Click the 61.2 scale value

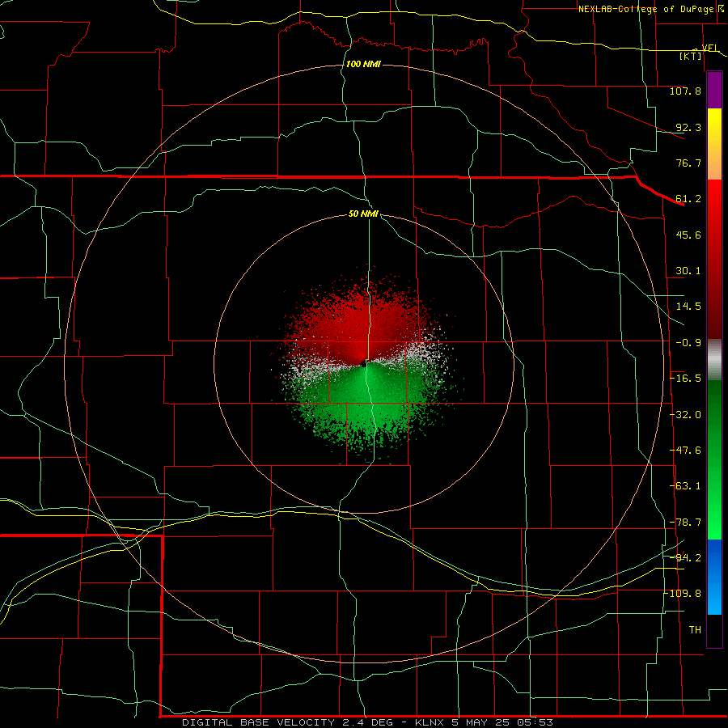coord(688,199)
